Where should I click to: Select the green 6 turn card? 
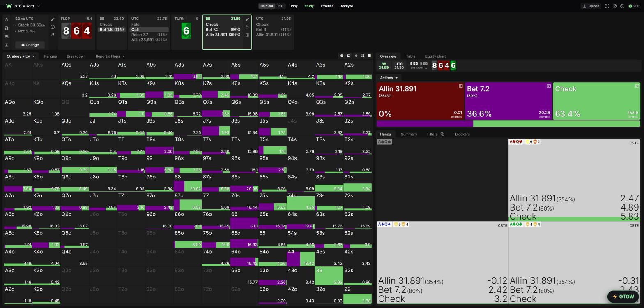tap(186, 31)
